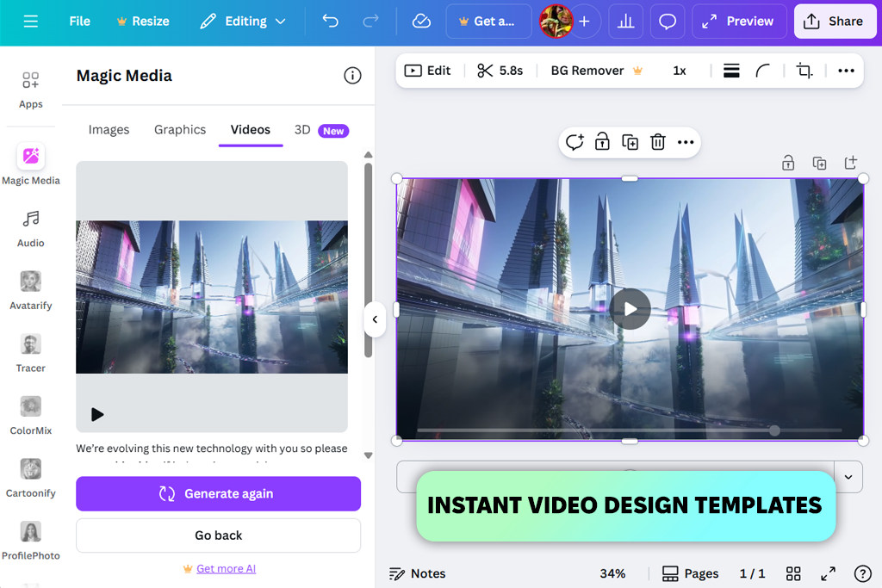Image resolution: width=882 pixels, height=588 pixels.
Task: Open the user profile avatar
Action: pyautogui.click(x=556, y=22)
